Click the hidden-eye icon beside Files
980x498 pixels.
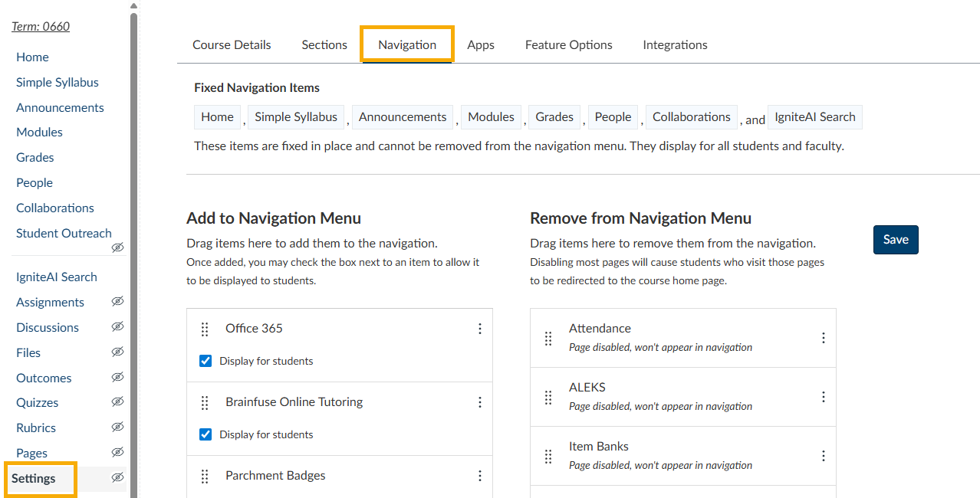117,352
